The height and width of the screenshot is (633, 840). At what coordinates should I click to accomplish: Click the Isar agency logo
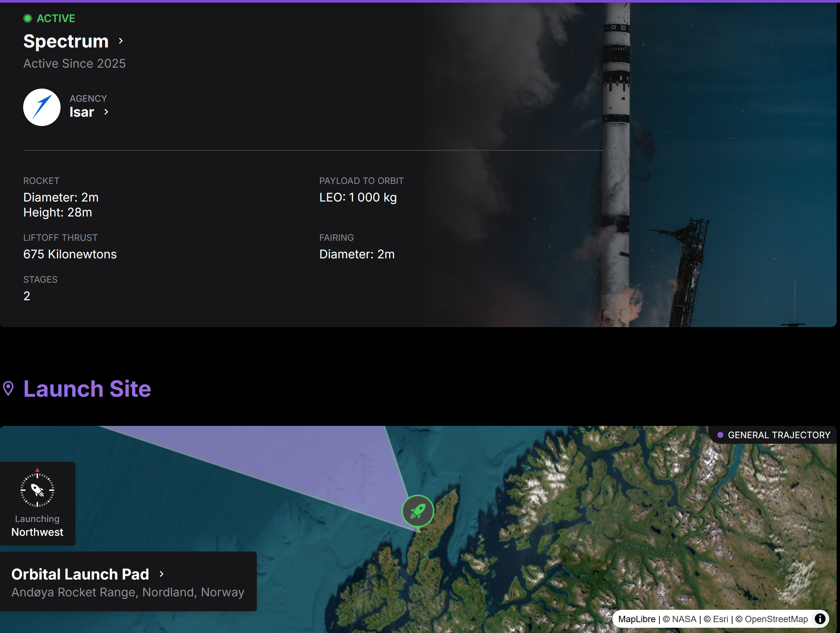click(42, 107)
